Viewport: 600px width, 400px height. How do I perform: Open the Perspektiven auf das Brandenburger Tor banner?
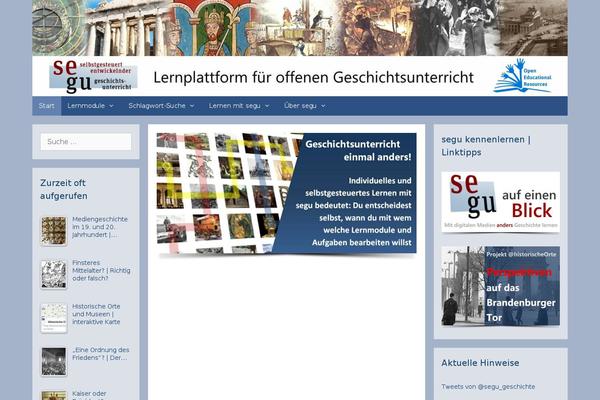pyautogui.click(x=501, y=286)
